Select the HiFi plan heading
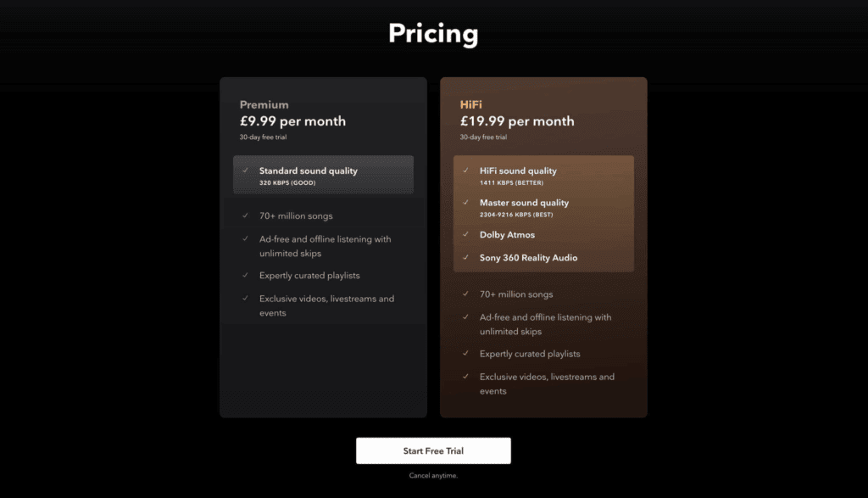 (471, 104)
